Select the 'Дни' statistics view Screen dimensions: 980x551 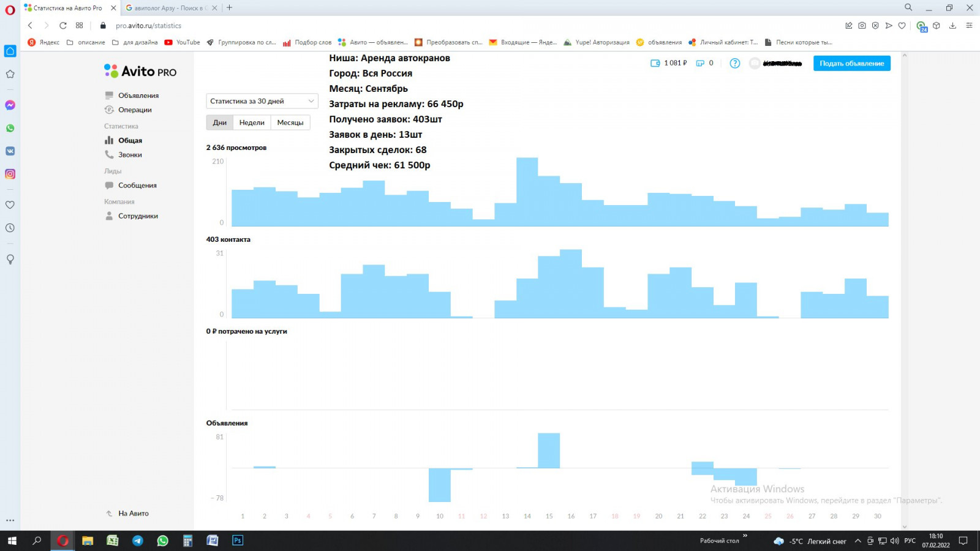[x=220, y=122]
